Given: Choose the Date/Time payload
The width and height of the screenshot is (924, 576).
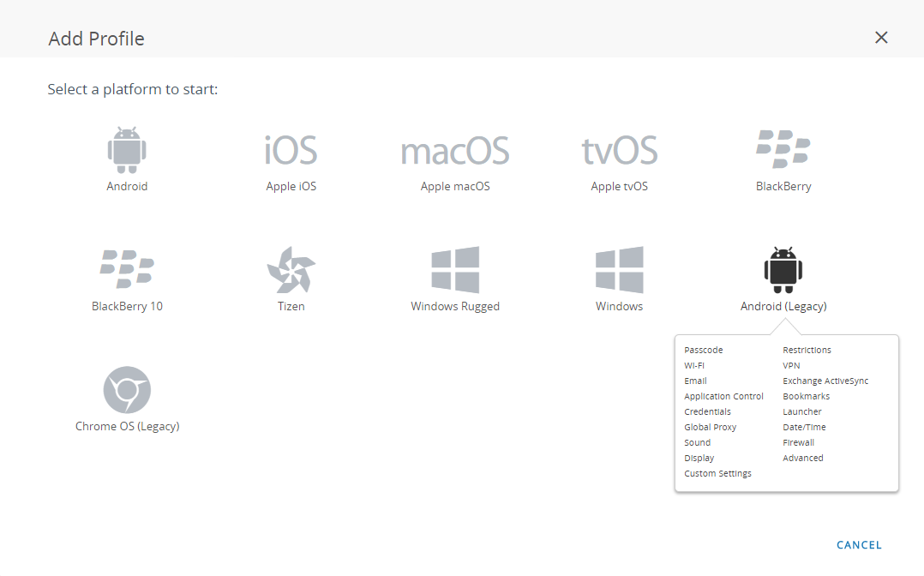Looking at the screenshot, I should [804, 427].
